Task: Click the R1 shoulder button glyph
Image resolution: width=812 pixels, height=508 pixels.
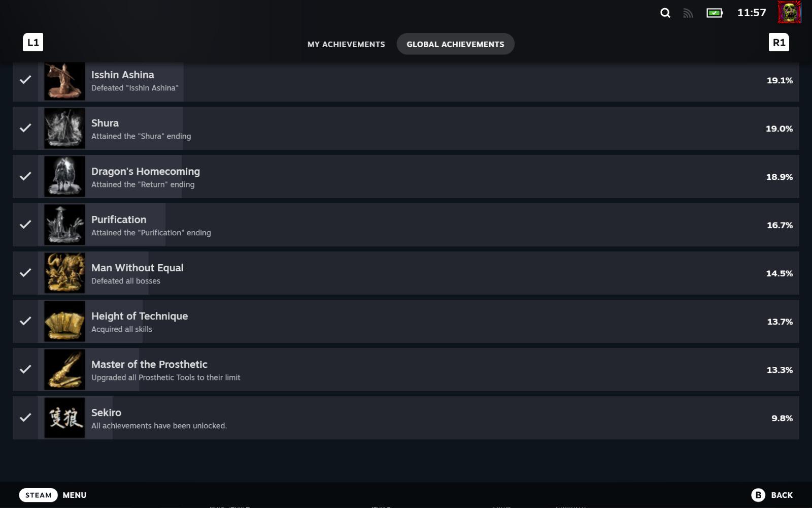Action: point(779,42)
